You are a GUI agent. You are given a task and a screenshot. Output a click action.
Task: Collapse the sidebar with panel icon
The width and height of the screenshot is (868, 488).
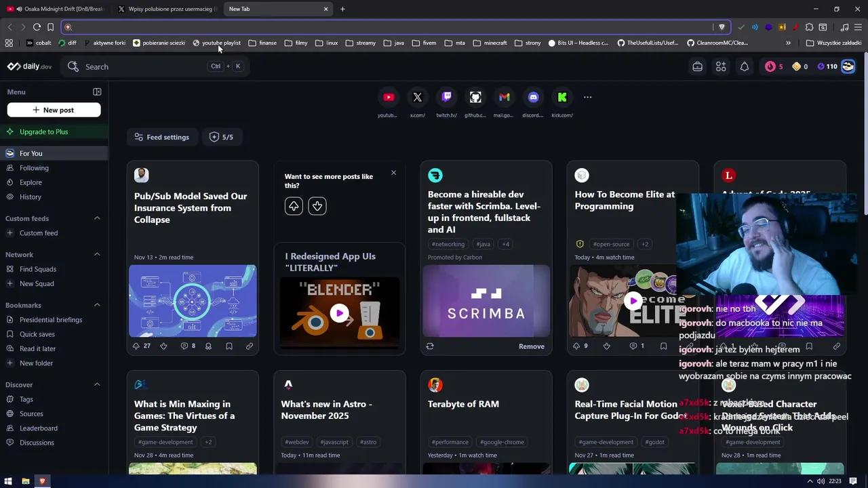97,91
